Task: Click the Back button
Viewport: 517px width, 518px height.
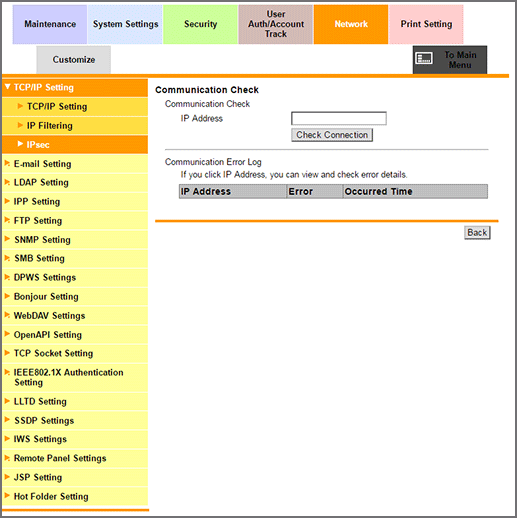Action: 477,233
